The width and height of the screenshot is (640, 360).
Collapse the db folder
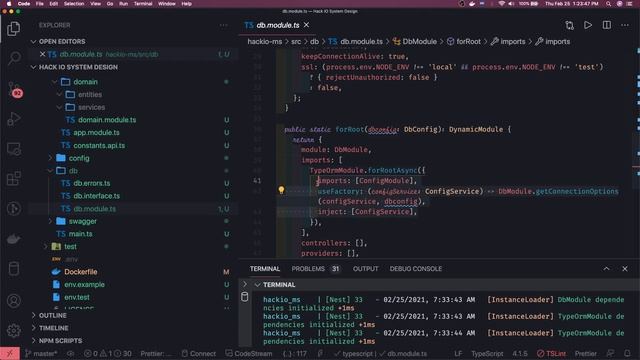tap(50, 171)
